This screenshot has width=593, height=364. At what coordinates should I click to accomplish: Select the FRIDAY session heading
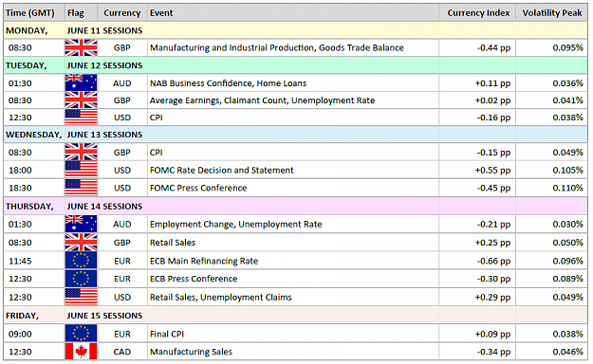click(22, 316)
